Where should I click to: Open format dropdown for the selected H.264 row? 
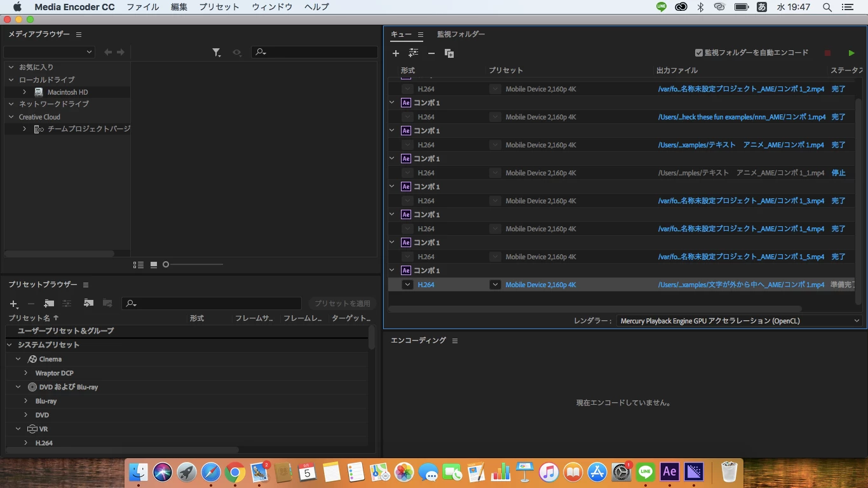408,285
